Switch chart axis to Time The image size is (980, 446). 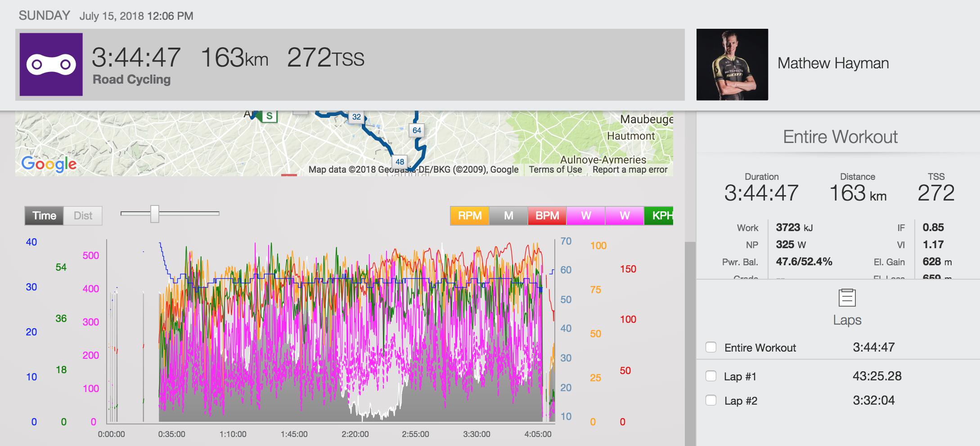(44, 216)
